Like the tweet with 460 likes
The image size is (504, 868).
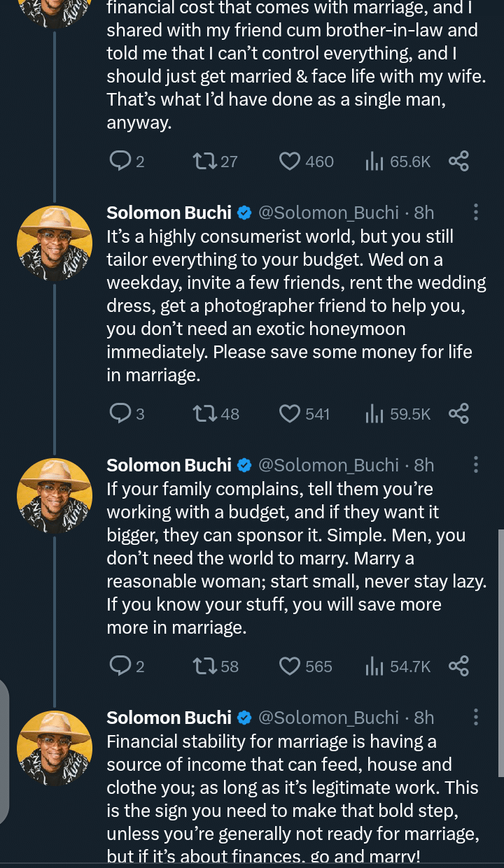290,162
